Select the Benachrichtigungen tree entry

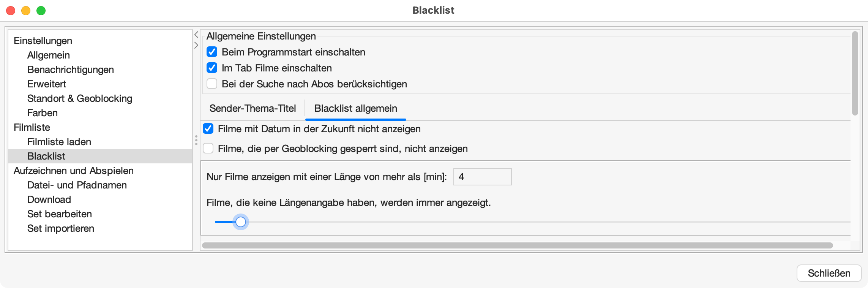tap(71, 70)
